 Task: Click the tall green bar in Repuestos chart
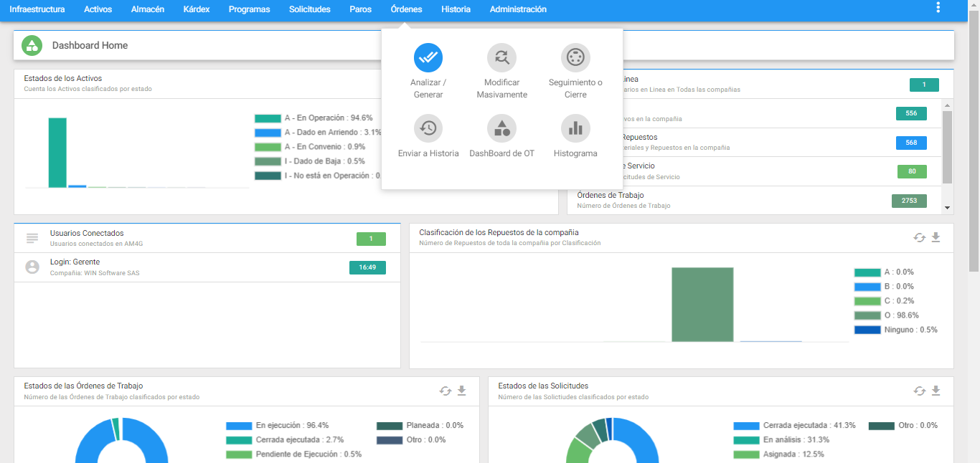(x=702, y=305)
